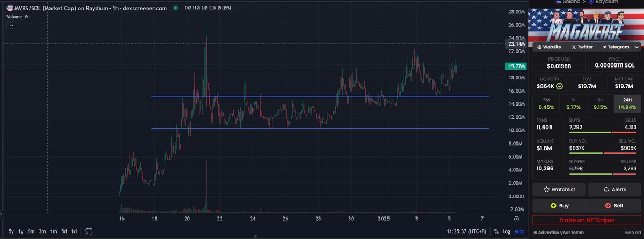Screen dimensions: 644x239
Task: Switch to the 1H stats tab
Action: [573, 103]
